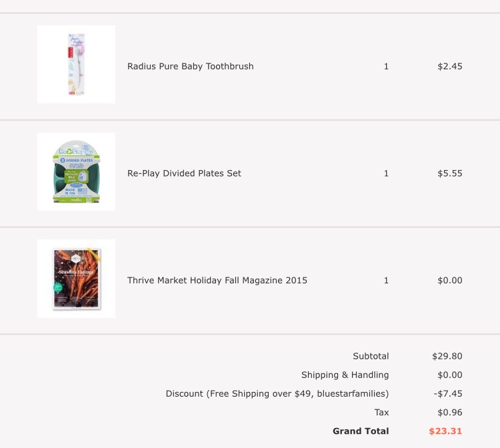Select the $29.80 subtotal amount
Screen dimensions: 500x448
(447, 357)
